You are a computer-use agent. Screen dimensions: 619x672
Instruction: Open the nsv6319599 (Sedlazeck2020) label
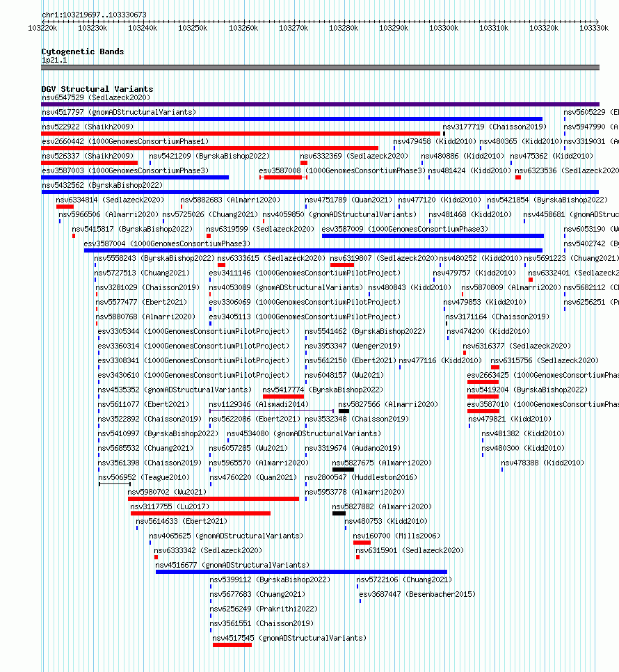(x=260, y=228)
